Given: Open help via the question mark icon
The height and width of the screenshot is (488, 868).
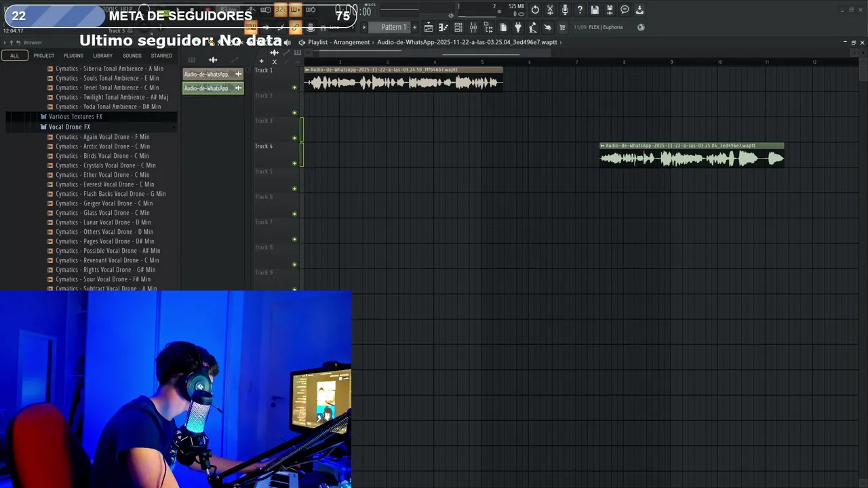Looking at the screenshot, I should (580, 9).
